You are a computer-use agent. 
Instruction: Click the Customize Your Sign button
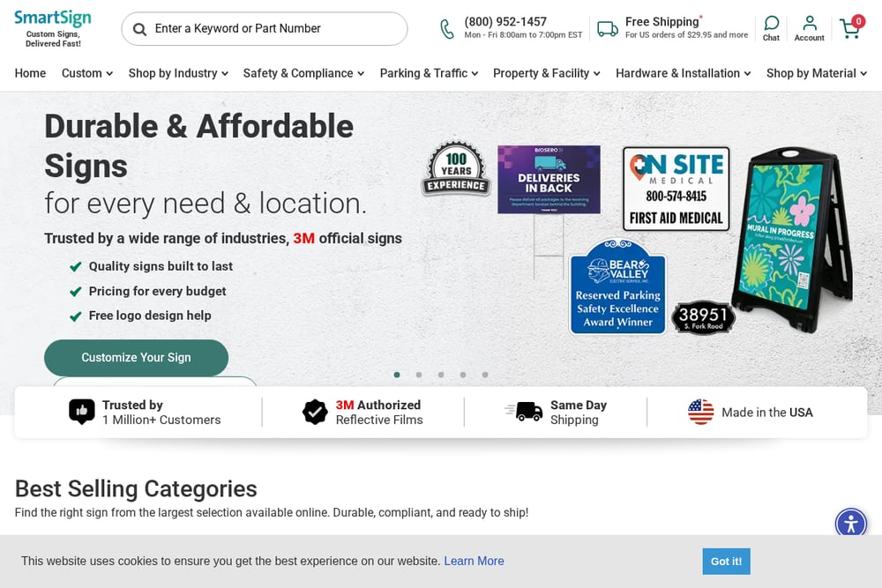(x=136, y=358)
